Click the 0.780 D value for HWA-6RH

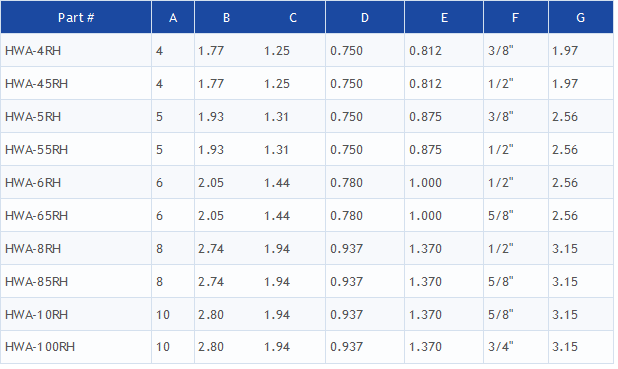(x=346, y=183)
